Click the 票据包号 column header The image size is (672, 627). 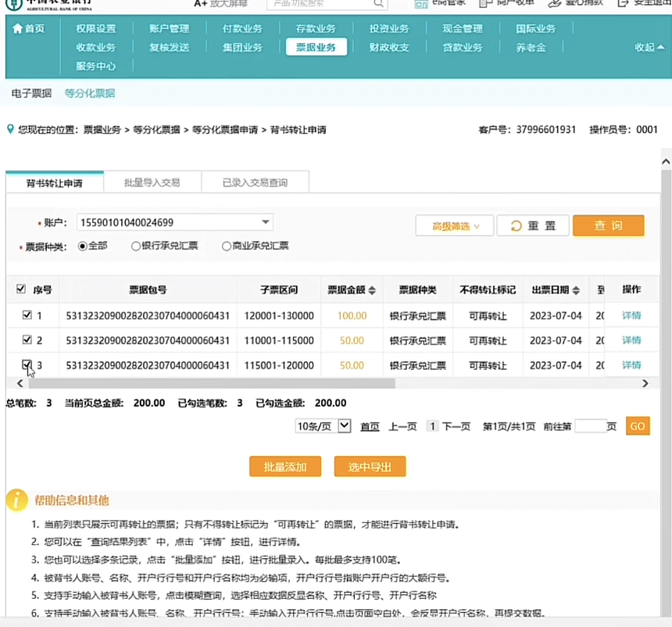[x=148, y=290]
